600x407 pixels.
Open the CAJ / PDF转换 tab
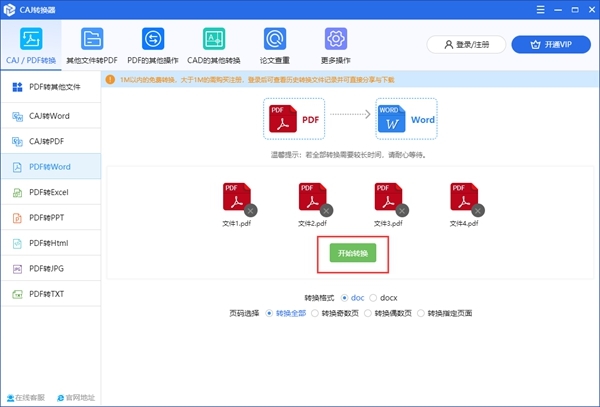click(31, 44)
